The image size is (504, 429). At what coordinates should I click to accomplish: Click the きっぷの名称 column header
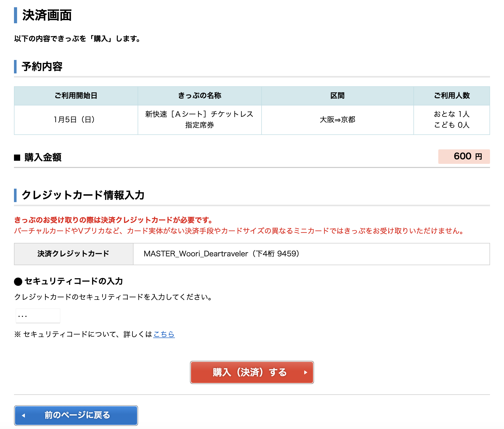[199, 96]
